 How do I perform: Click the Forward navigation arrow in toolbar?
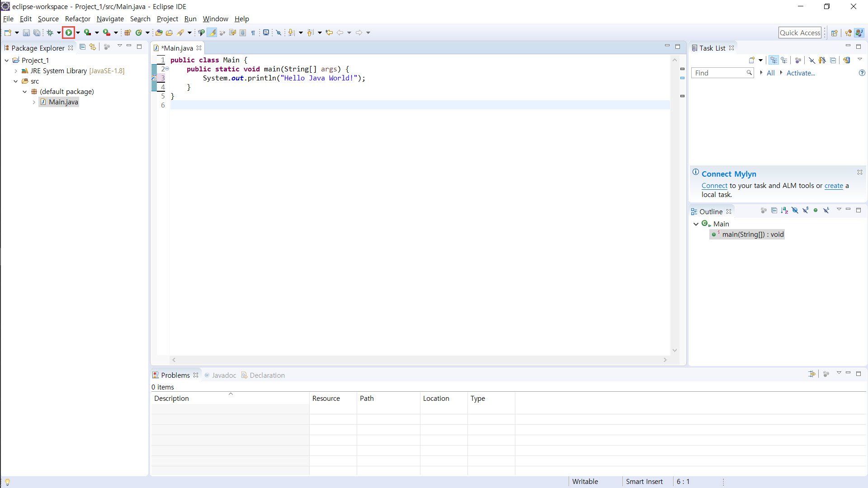pos(359,33)
